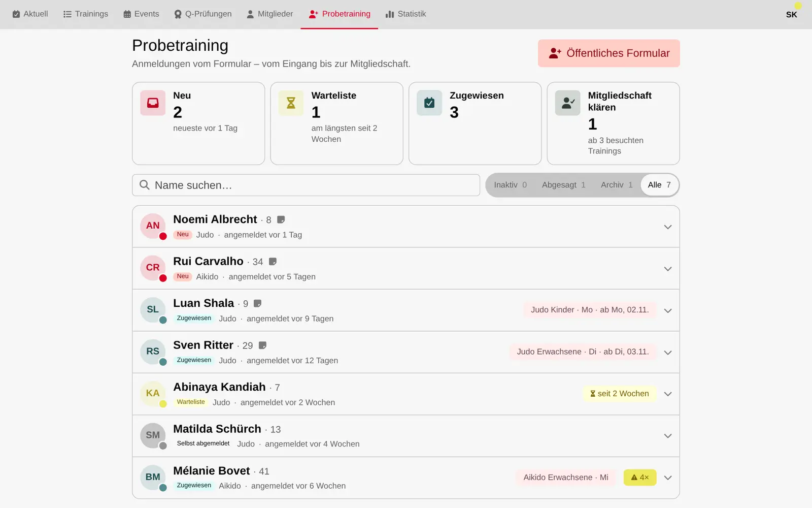812x508 pixels.
Task: Click the BM avatar of Mélanie Bovet
Action: [x=153, y=478]
